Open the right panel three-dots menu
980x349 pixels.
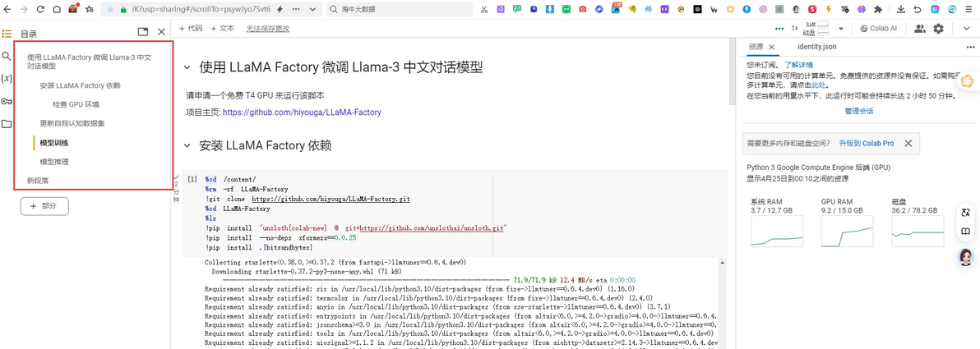970,47
